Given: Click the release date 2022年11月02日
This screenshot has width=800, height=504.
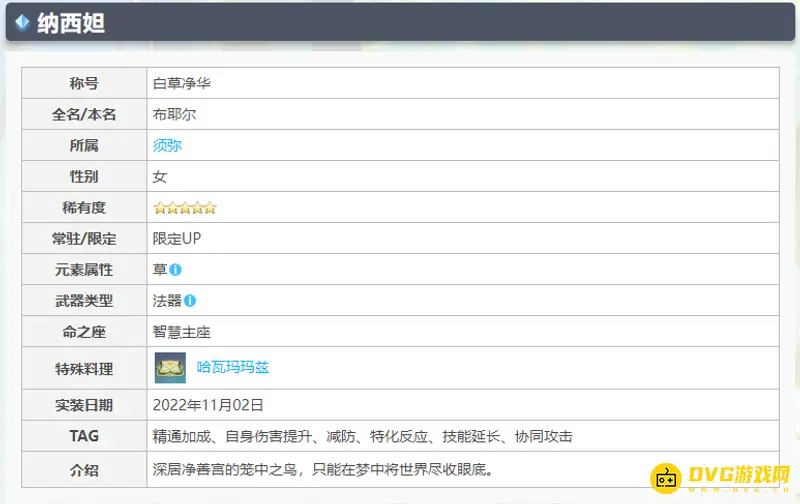Looking at the screenshot, I should (x=208, y=406).
